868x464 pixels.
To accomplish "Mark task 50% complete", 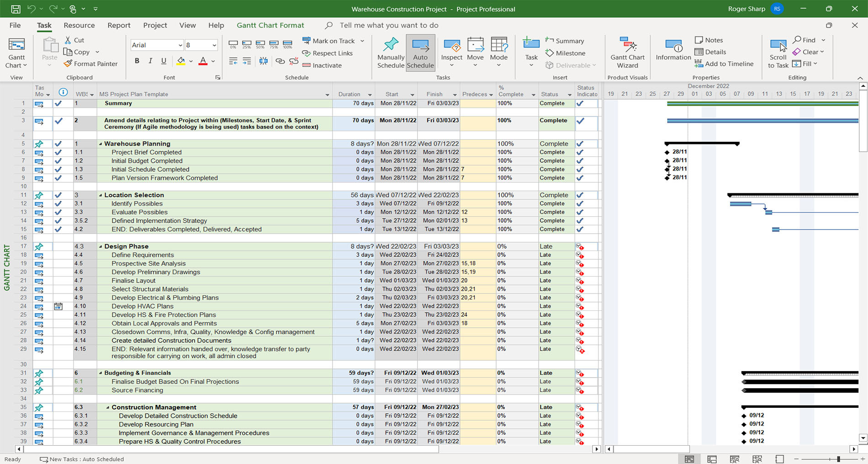I will pyautogui.click(x=260, y=45).
